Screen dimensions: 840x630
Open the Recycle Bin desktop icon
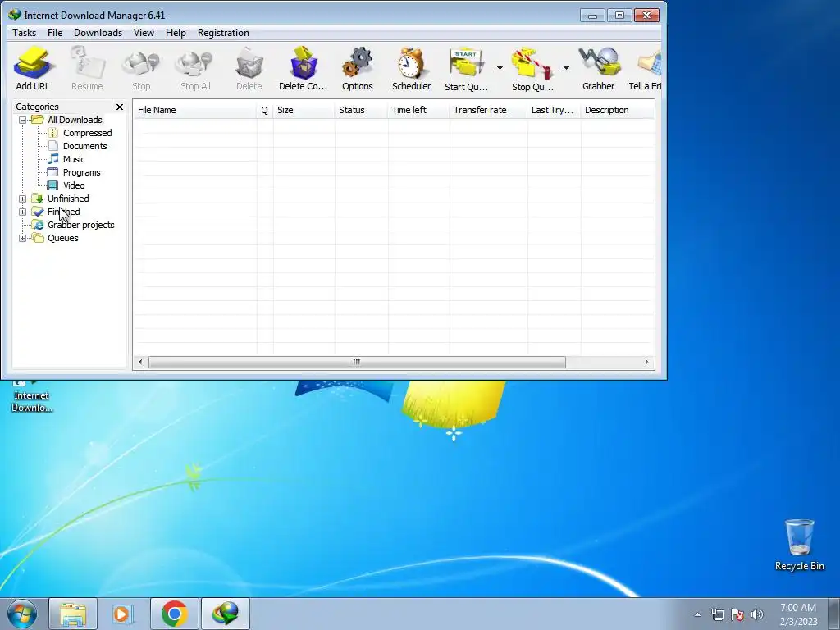799,545
